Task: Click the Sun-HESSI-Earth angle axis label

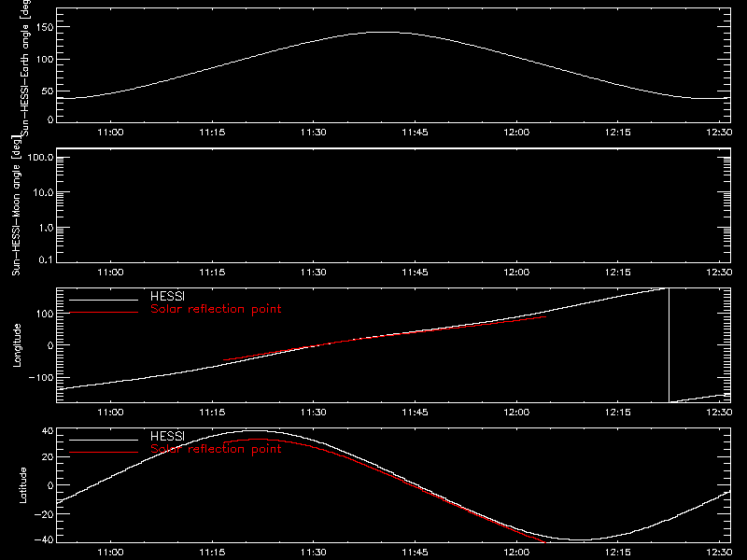Action: pyautogui.click(x=25, y=66)
